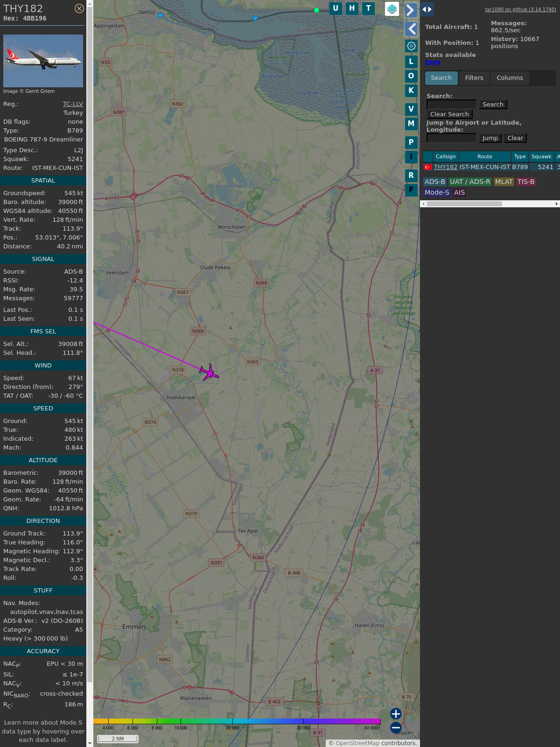The height and width of the screenshot is (747, 560).
Task: Toggle the K map option button
Action: [x=411, y=90]
